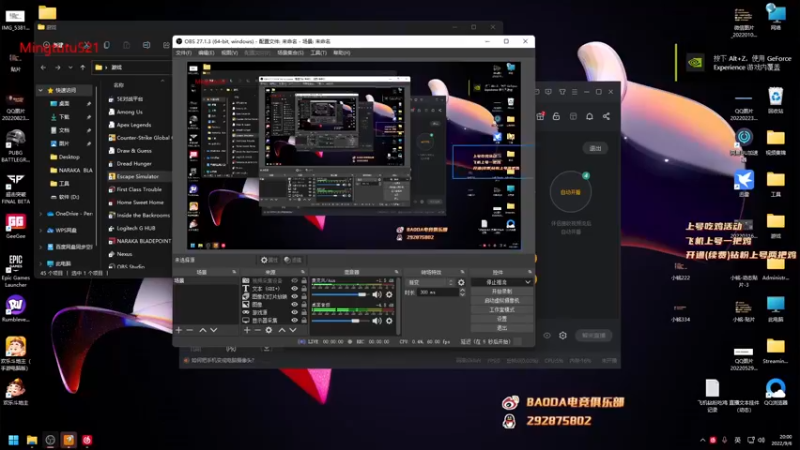Open 迅雷 desktop shortcut icon

tap(744, 184)
